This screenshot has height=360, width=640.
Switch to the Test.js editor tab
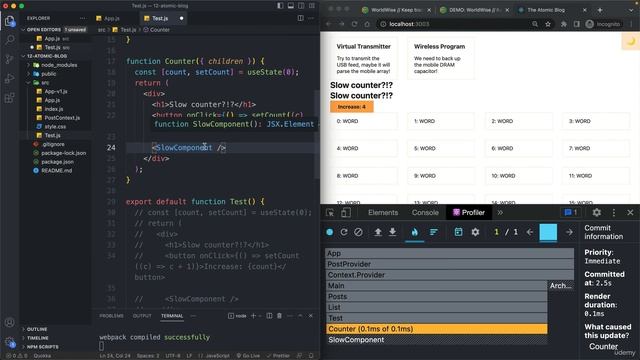click(160, 18)
